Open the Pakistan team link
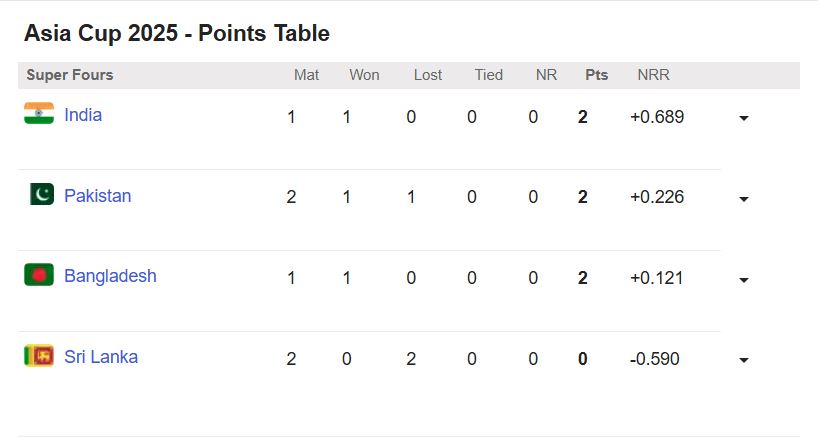The width and height of the screenshot is (818, 437). (97, 196)
